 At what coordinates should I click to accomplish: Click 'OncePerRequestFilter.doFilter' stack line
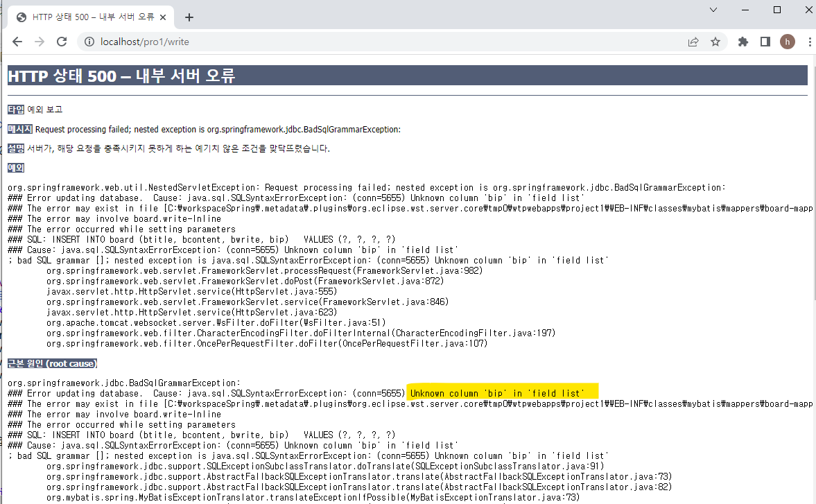point(267,343)
